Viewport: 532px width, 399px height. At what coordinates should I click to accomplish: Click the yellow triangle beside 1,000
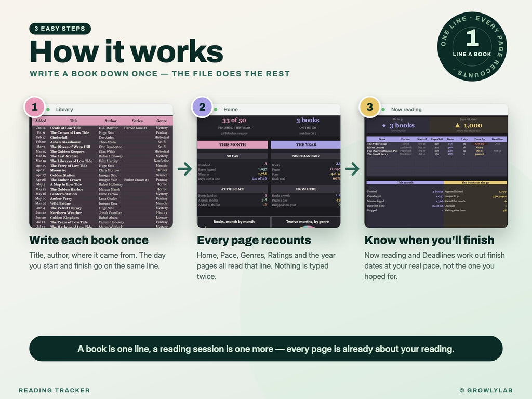tap(457, 125)
